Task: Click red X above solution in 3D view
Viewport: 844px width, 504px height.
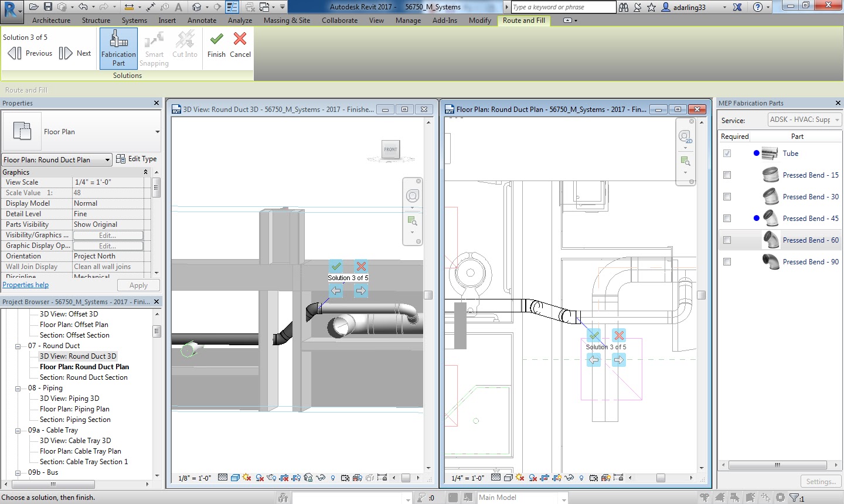Action: click(x=361, y=266)
